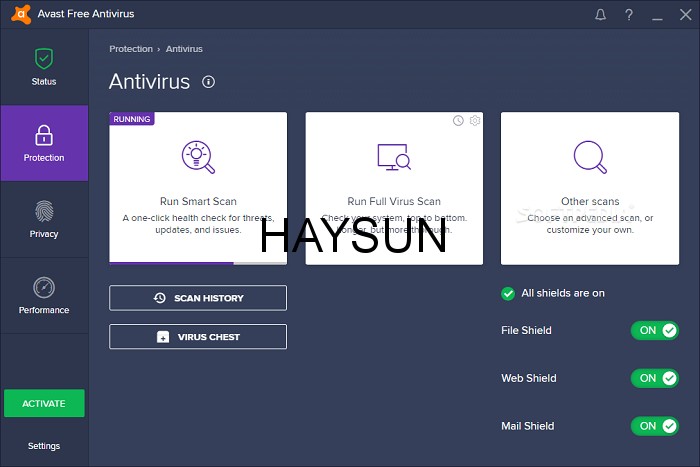This screenshot has width=700, height=467.
Task: Click the Smart Scan lightbulb magnifier icon
Action: click(198, 157)
